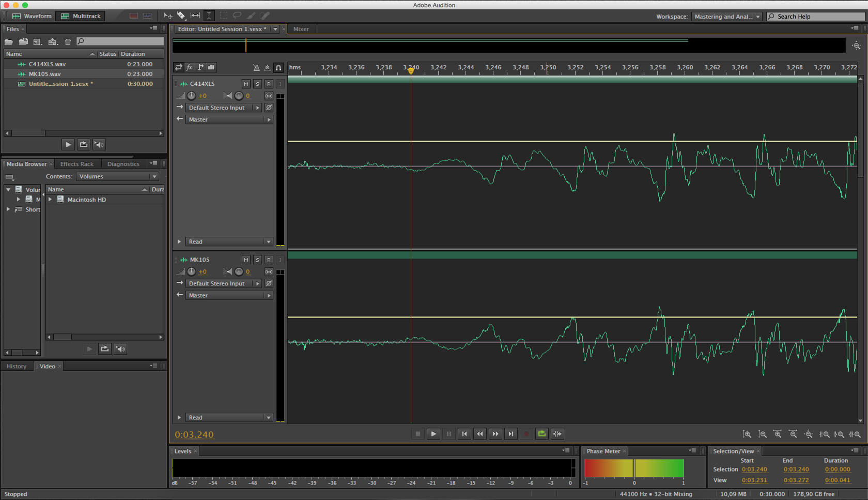Select the Slip tool in the toolbar

click(195, 16)
